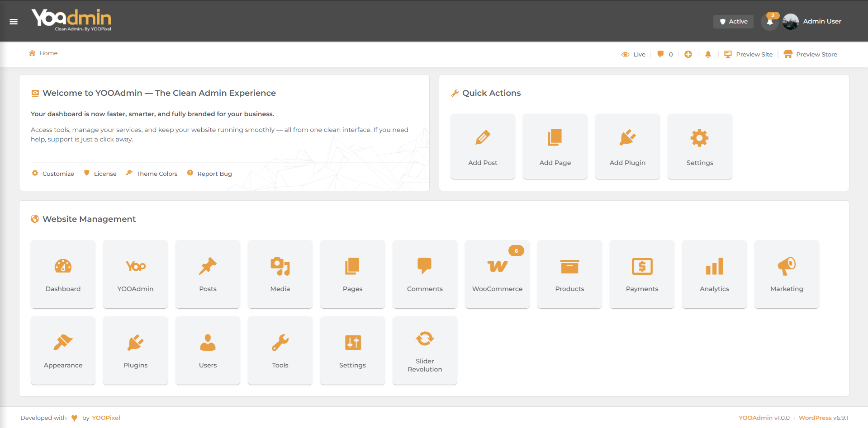Open the Products tile
Image resolution: width=868 pixels, height=428 pixels.
[569, 274]
